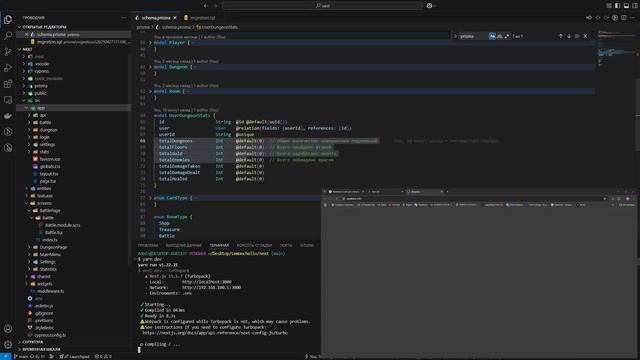Click the main branch status bar item
The image size is (640, 360).
[21, 356]
